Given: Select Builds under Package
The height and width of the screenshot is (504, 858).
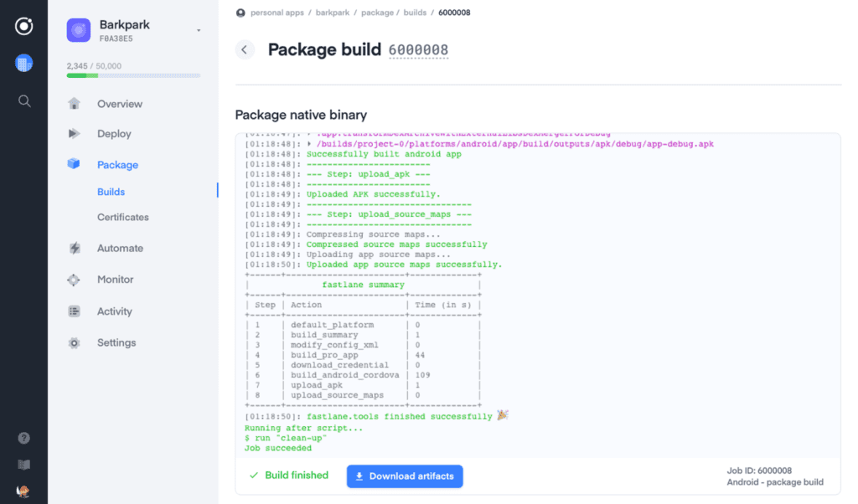Looking at the screenshot, I should tap(111, 192).
